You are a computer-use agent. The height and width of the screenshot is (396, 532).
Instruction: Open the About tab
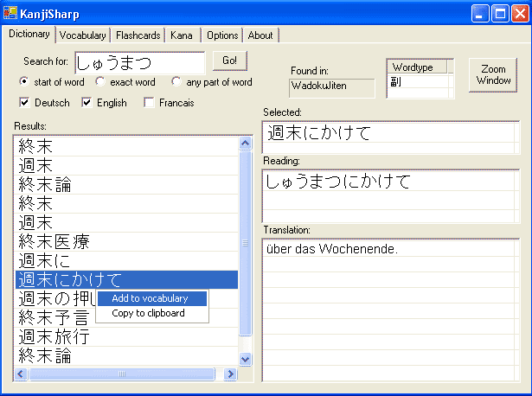(260, 35)
